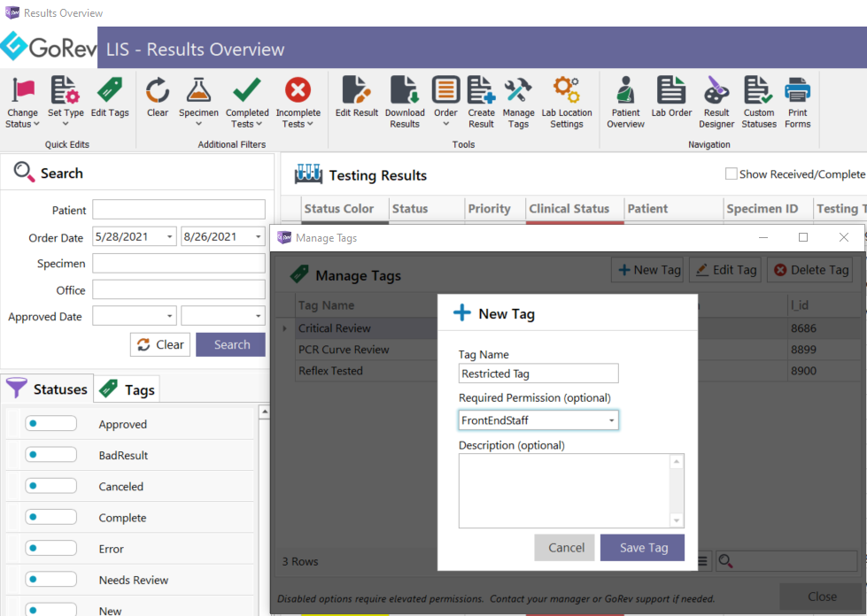The height and width of the screenshot is (616, 867).
Task: Click the Edit Tag button
Action: point(725,270)
